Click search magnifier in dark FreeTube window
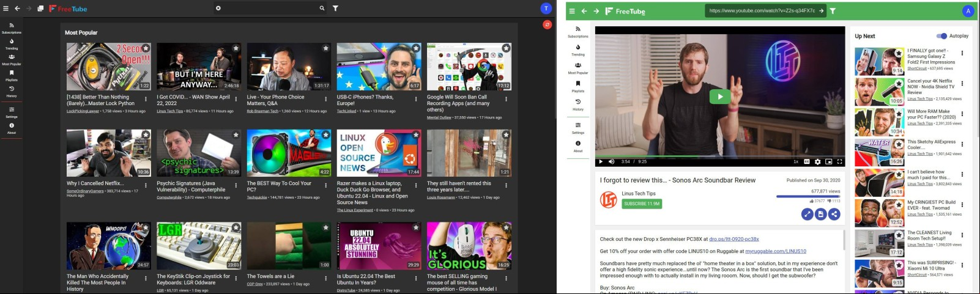The height and width of the screenshot is (294, 980). click(x=322, y=9)
